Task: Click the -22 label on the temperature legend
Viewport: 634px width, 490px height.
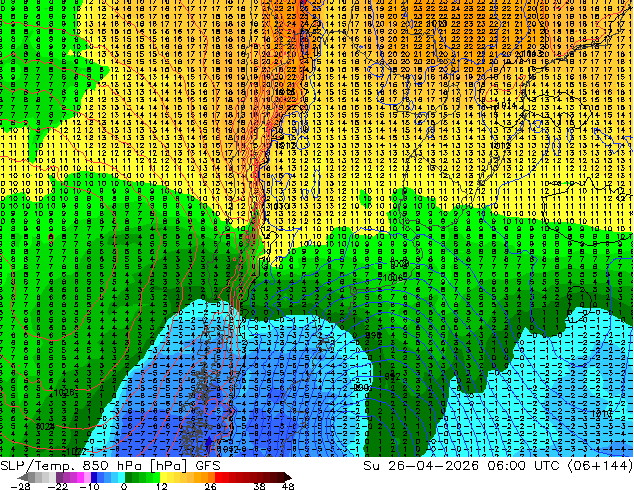Action: point(58,486)
